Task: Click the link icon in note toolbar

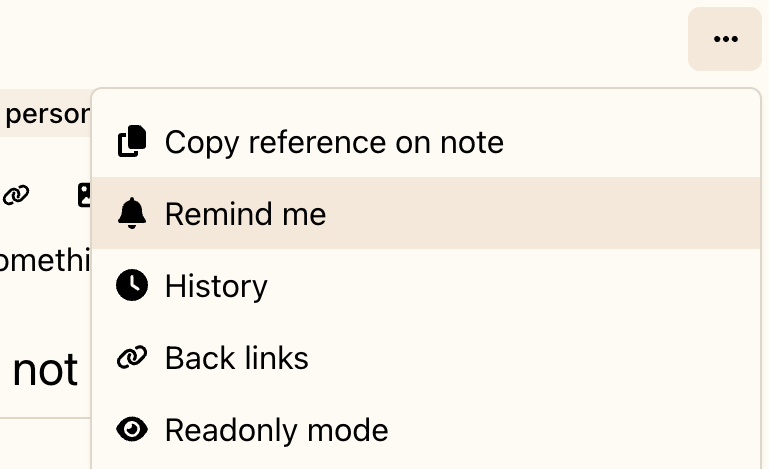Action: 15,195
